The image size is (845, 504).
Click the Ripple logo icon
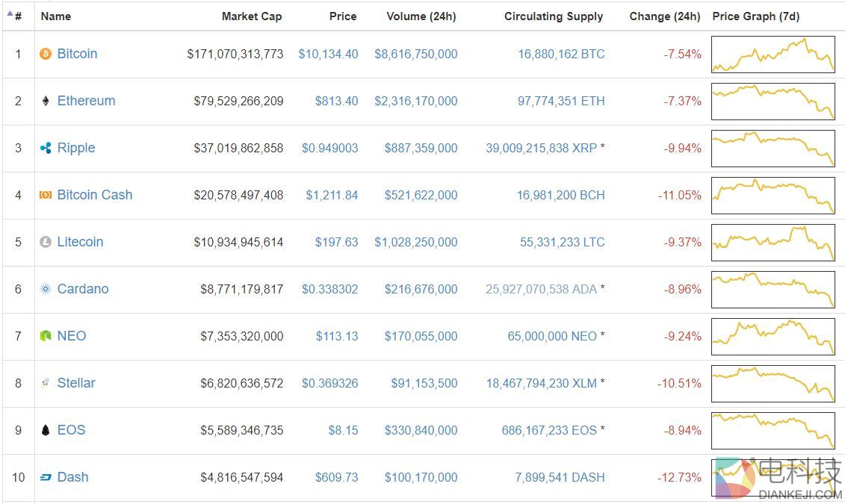(x=46, y=148)
